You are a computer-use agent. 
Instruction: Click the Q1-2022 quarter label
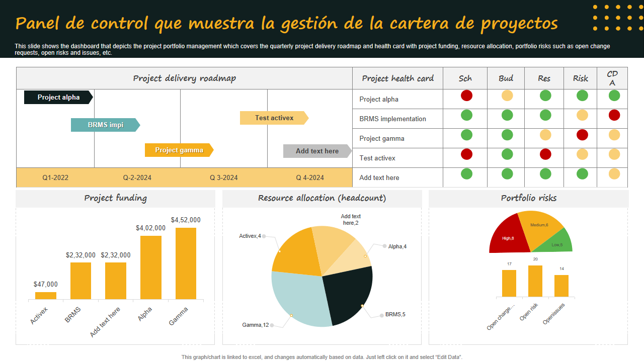(x=55, y=177)
